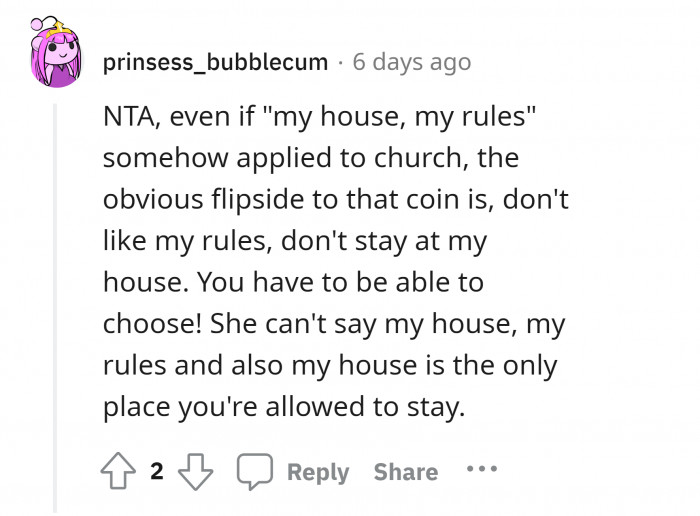Click the speech bubble reply icon
The height and width of the screenshot is (516, 700).
253,472
